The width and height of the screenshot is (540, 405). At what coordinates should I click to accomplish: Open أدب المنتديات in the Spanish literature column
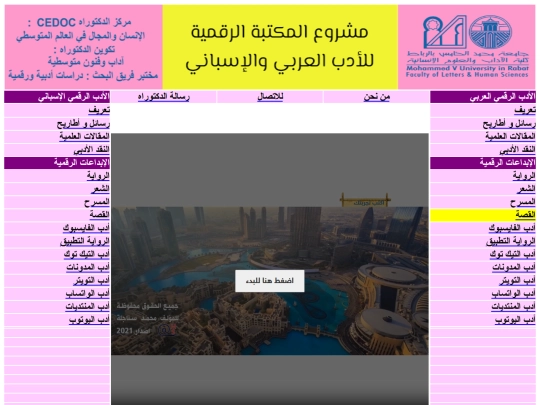(x=87, y=307)
